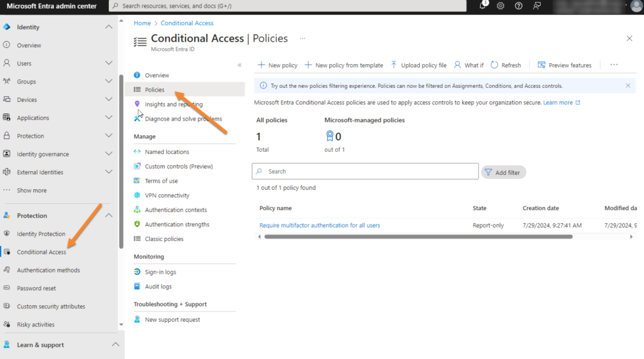This screenshot has width=644, height=359.
Task: Open the What if tool
Action: tap(468, 65)
